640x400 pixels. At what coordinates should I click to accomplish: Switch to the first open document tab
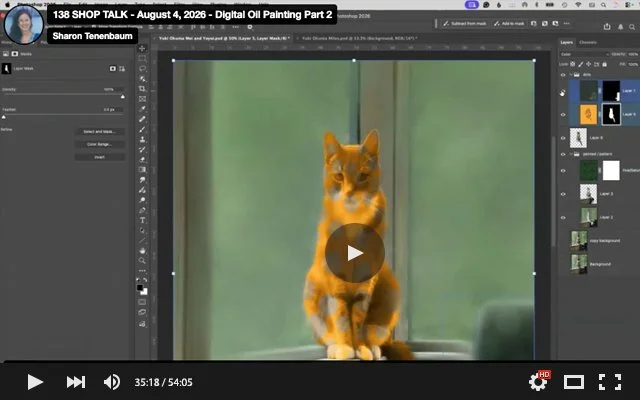pyautogui.click(x=224, y=38)
